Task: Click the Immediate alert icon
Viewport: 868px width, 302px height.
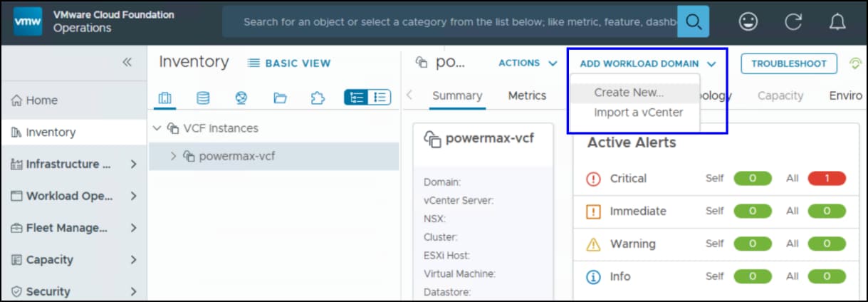Action: 594,212
